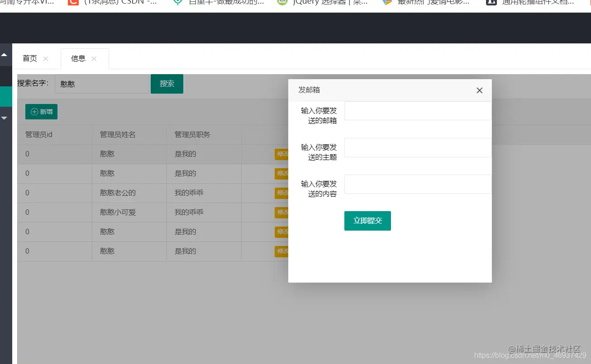
Task: Switch to the 首页 tab
Action: coord(29,58)
